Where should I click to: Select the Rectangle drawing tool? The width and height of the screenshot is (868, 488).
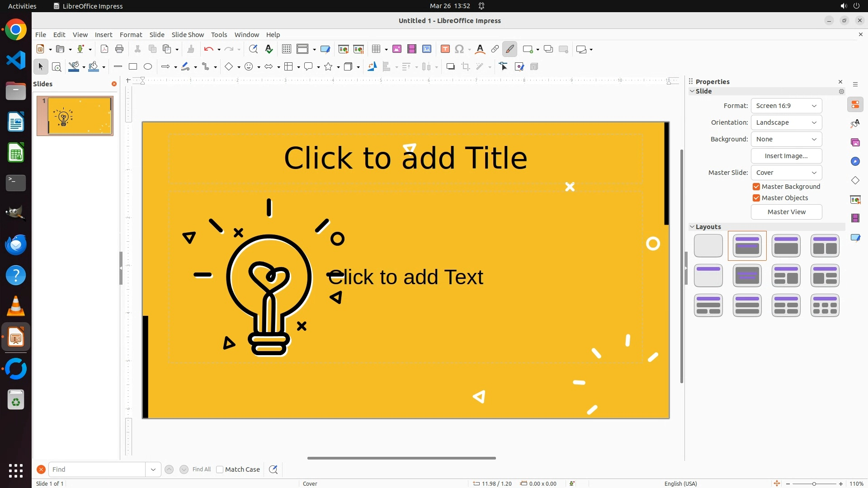132,67
